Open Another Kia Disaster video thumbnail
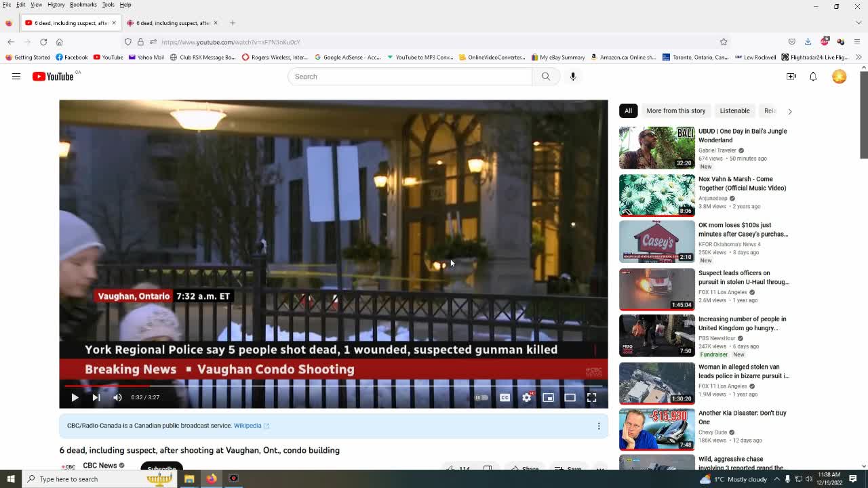The height and width of the screenshot is (488, 868). pyautogui.click(x=656, y=428)
